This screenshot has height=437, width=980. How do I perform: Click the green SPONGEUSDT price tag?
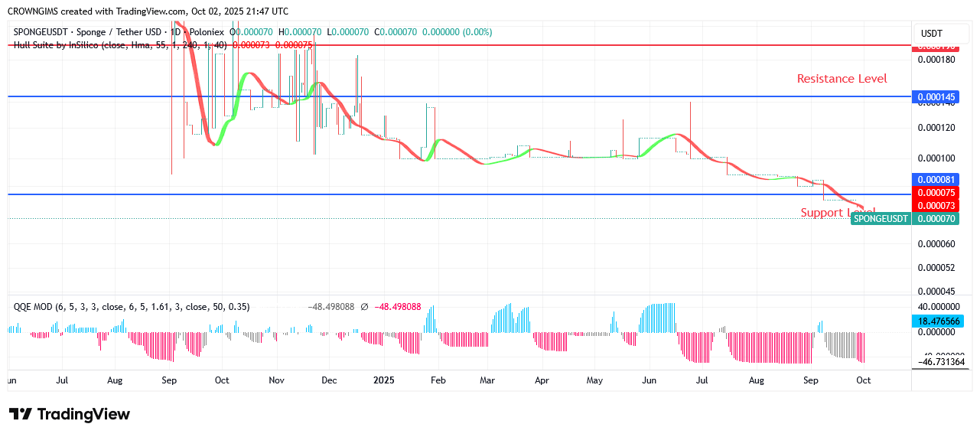tap(881, 219)
